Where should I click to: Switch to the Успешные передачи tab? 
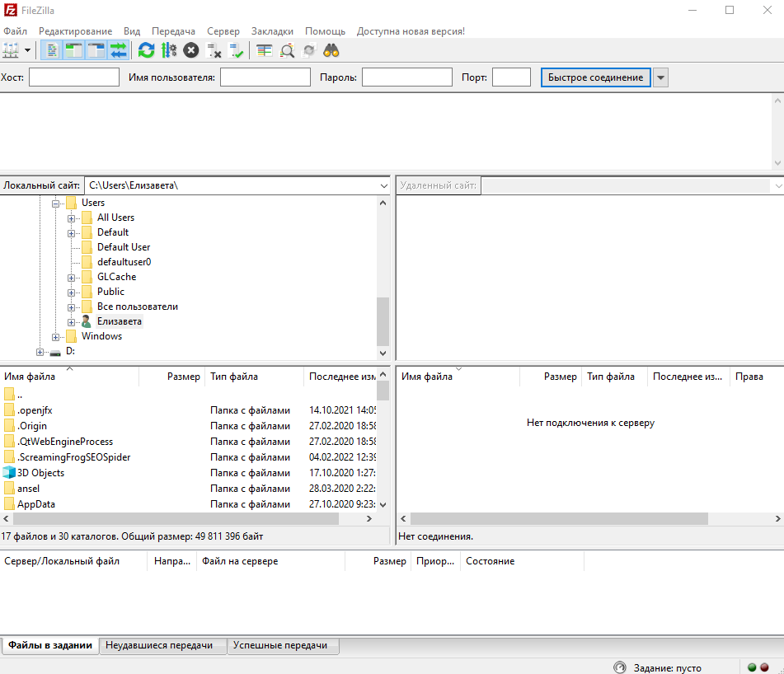[x=280, y=646]
